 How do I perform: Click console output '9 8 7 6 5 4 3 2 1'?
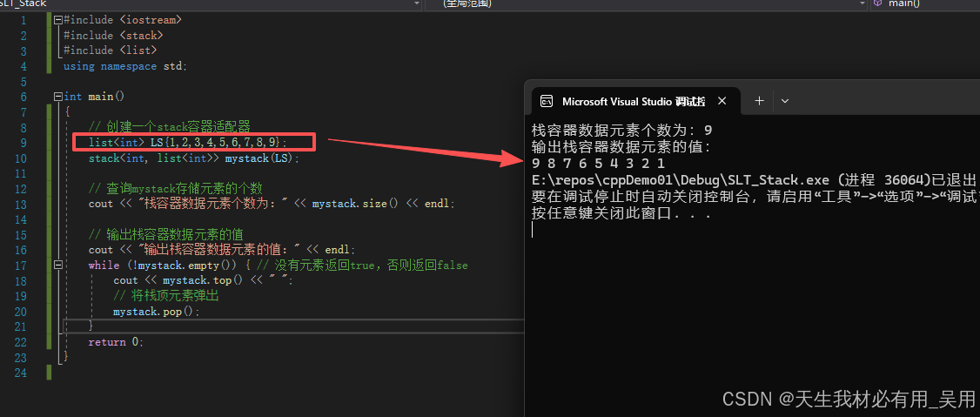(x=599, y=164)
